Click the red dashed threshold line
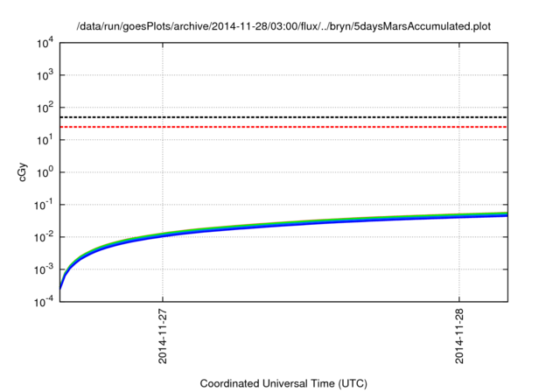560x392 pixels. [x=283, y=127]
